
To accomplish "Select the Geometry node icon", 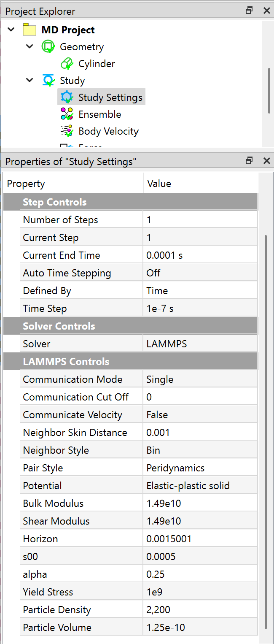I will 48,47.
